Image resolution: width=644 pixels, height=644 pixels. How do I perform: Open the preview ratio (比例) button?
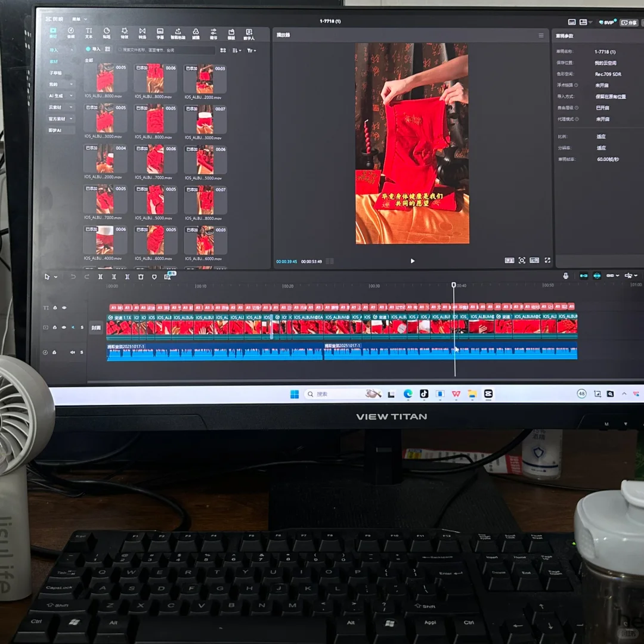click(x=534, y=261)
